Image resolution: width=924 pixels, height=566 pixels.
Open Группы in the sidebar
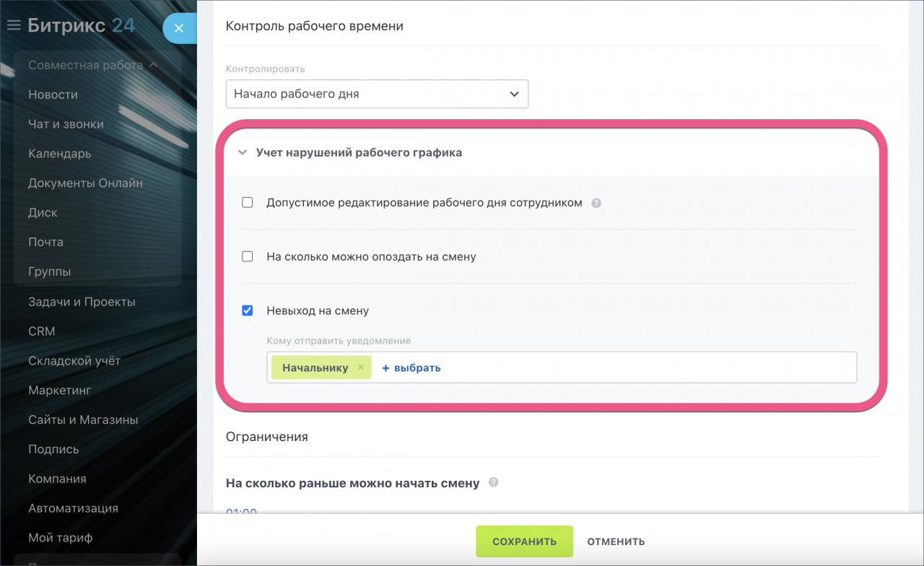coord(49,271)
